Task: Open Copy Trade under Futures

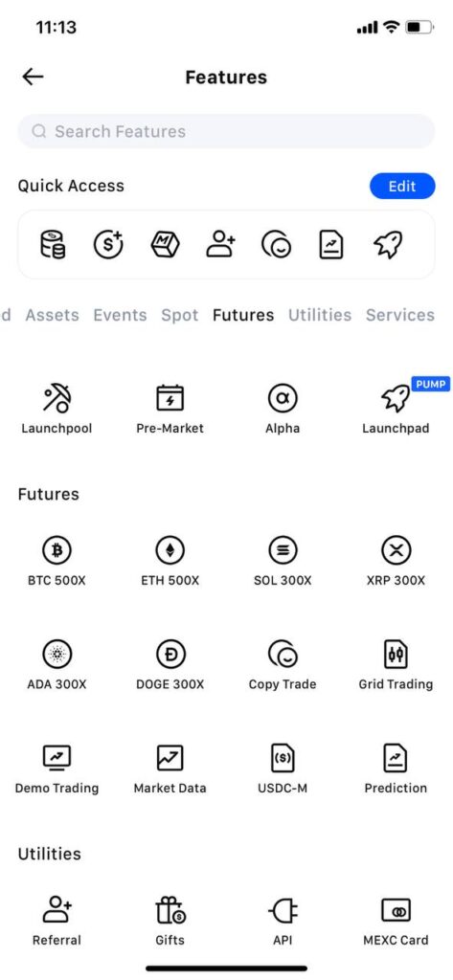Action: coord(283,665)
